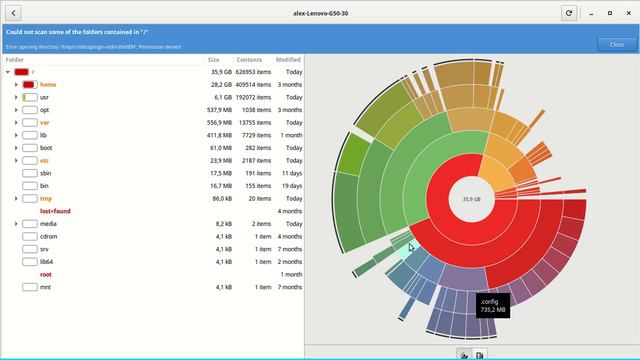The height and width of the screenshot is (360, 640).
Task: Select the mnt folder row
Action: point(153,287)
